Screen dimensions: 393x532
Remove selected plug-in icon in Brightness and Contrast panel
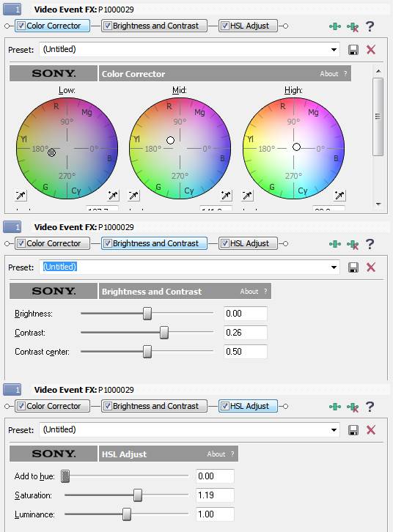(353, 244)
